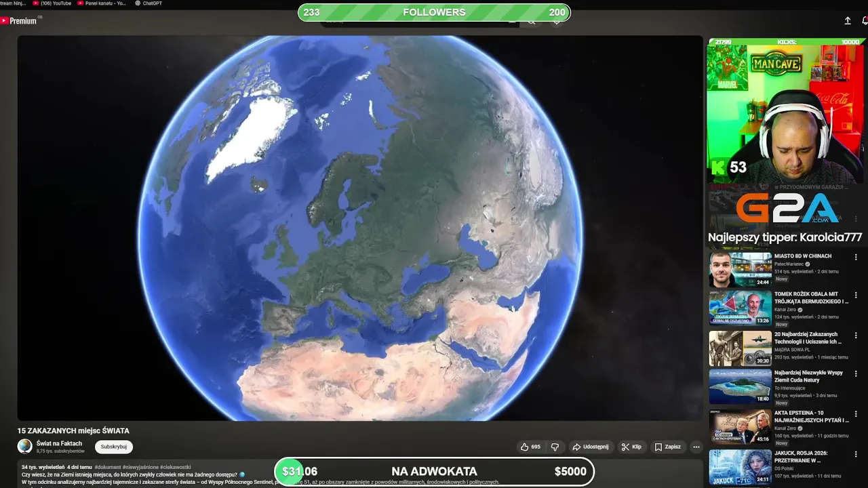Open AKTA EPSTEINA - 10 NAJWAŻNIEJSZYCH PYTAŃ title
Image resolution: width=868 pixels, height=488 pixels.
coord(812,416)
